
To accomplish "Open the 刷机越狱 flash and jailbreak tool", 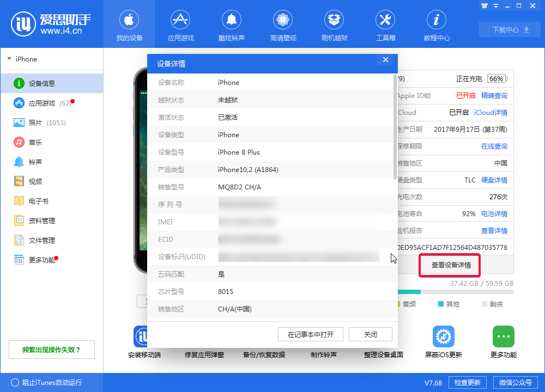I will 334,24.
